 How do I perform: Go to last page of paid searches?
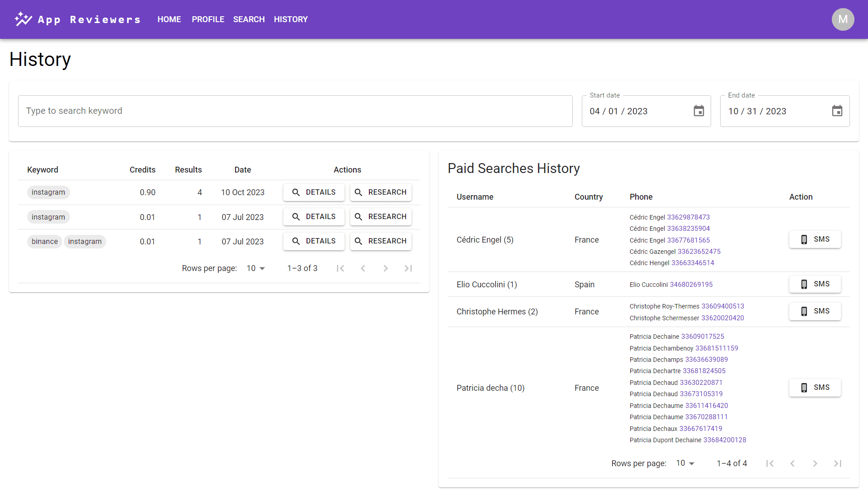837,463
